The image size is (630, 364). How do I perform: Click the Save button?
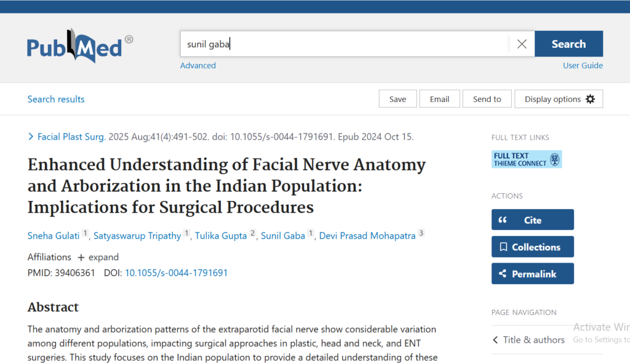pos(397,99)
